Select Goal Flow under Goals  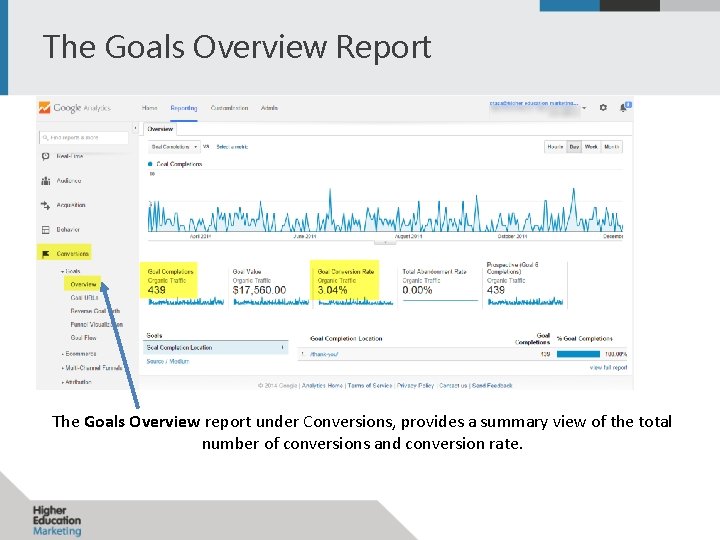coord(83,338)
